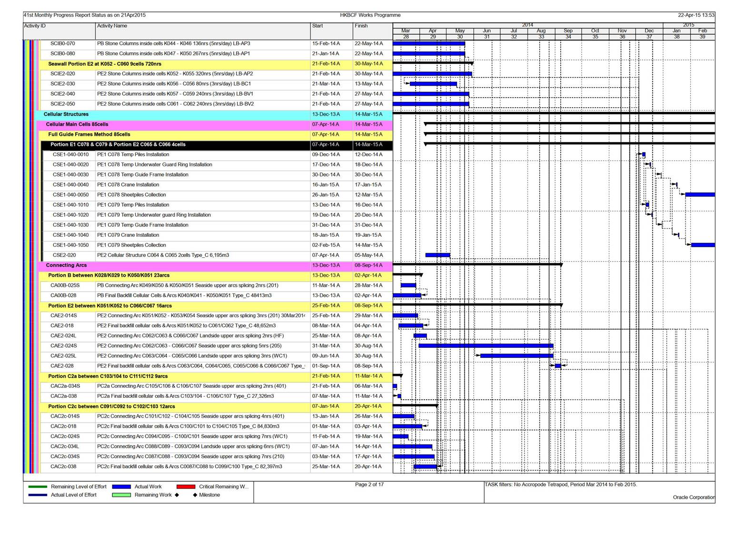Click activity ID SCIB0-070
The image size is (756, 535).
tap(63, 43)
